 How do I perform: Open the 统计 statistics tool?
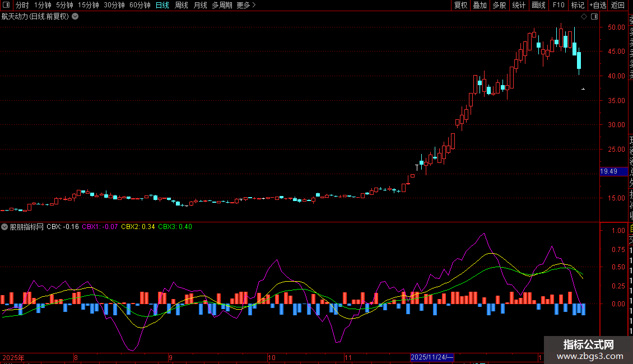coord(519,5)
